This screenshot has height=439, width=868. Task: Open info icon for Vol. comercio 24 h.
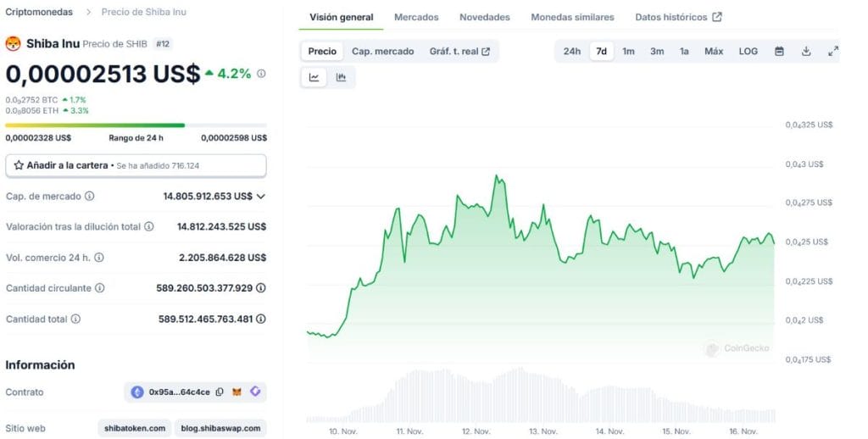(x=99, y=258)
